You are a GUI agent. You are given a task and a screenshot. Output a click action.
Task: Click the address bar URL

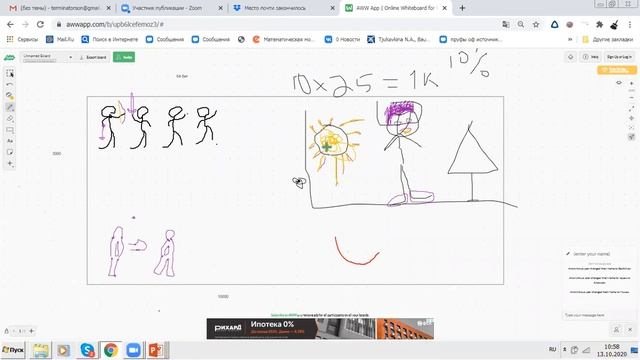[x=115, y=24]
